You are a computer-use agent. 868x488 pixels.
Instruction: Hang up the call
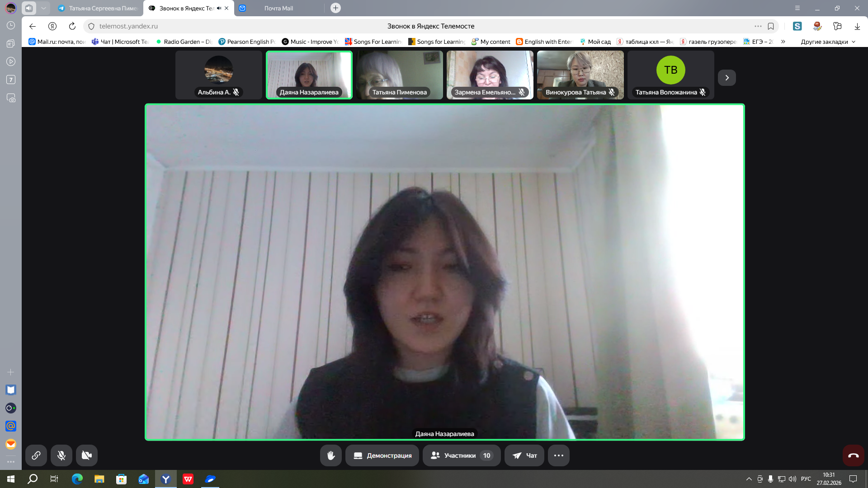click(853, 455)
